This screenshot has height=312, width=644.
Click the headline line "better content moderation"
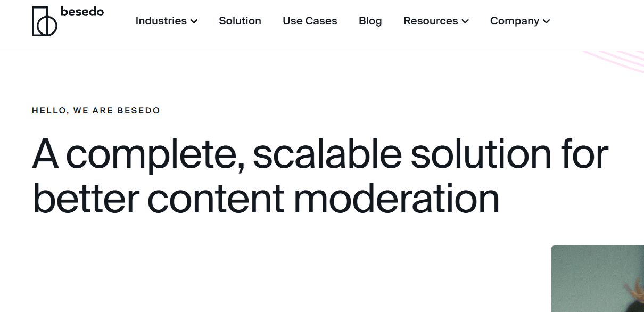click(x=266, y=198)
